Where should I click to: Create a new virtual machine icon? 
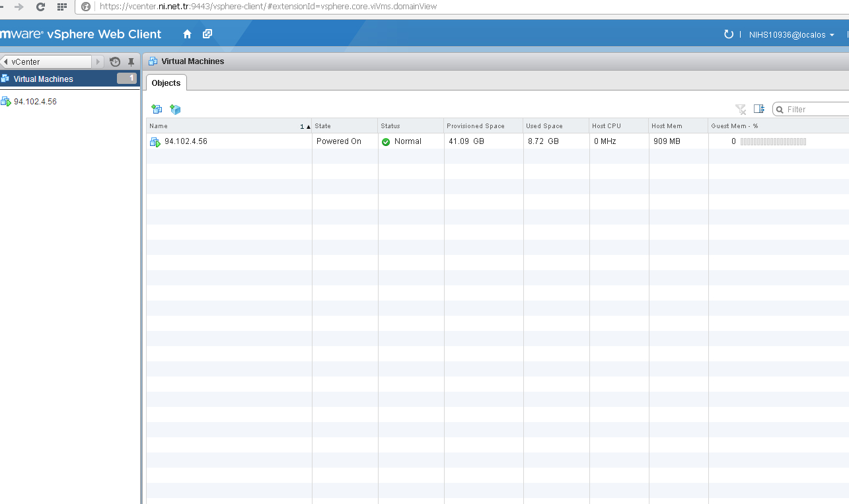[157, 109]
